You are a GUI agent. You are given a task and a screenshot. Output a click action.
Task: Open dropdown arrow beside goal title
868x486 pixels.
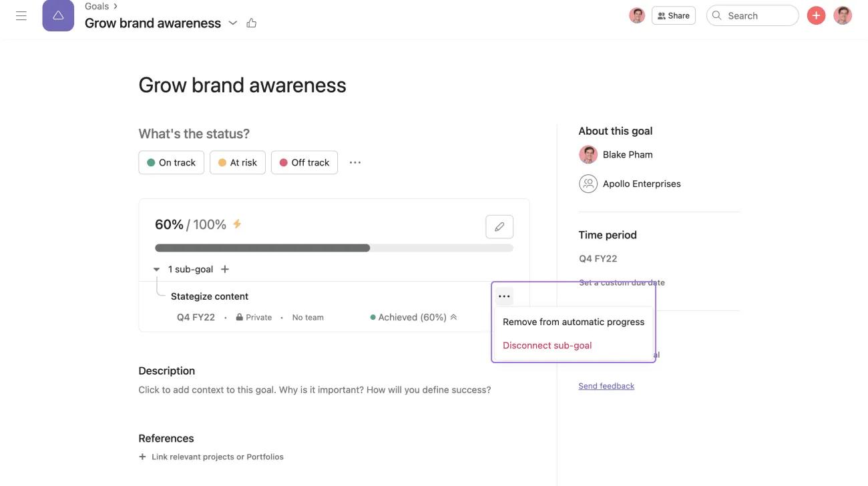(x=233, y=23)
